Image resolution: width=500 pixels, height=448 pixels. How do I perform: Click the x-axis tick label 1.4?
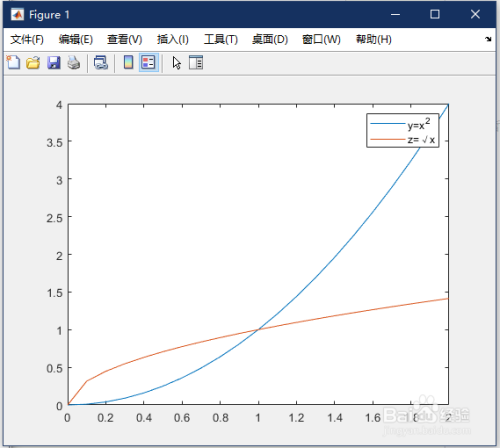point(335,418)
